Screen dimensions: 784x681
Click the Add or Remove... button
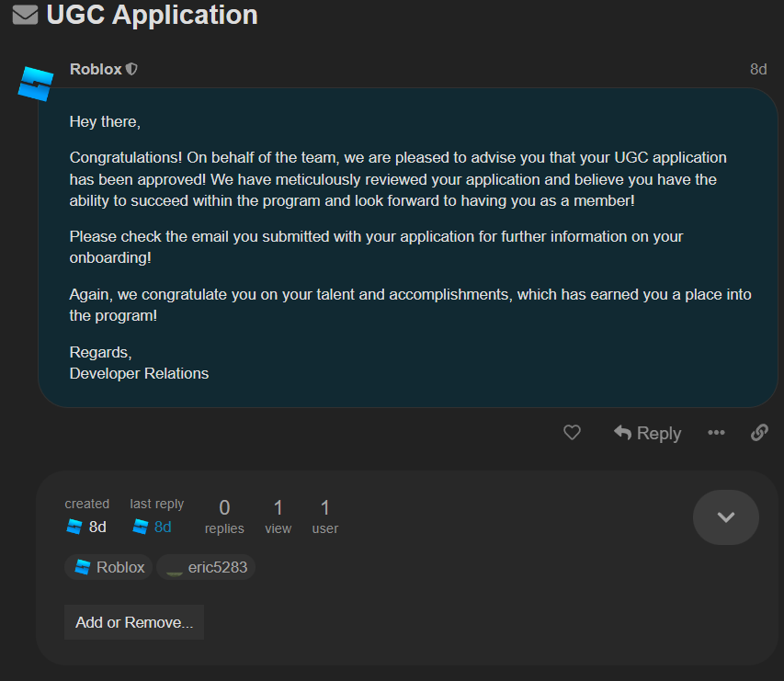click(x=134, y=622)
